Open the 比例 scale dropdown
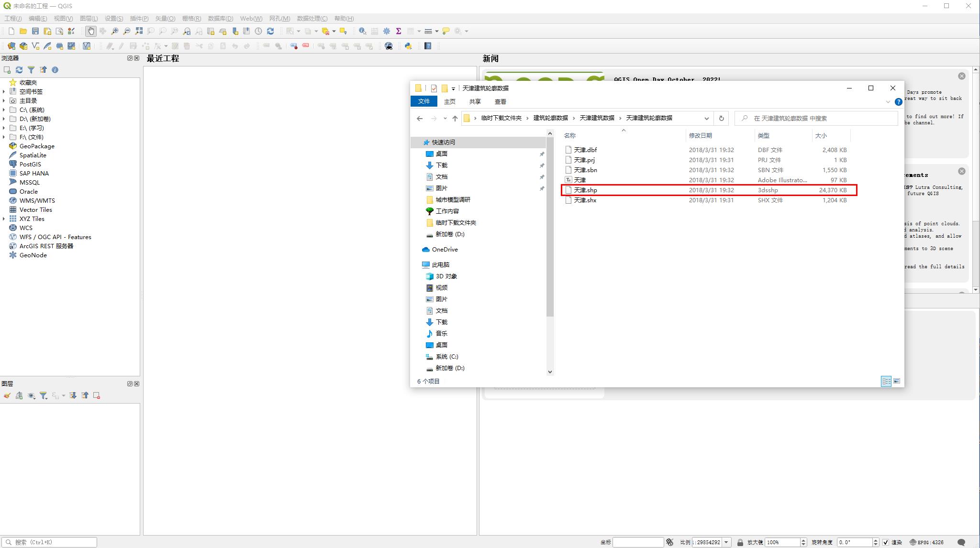Screen dimensions: 980x548 (x=726, y=542)
